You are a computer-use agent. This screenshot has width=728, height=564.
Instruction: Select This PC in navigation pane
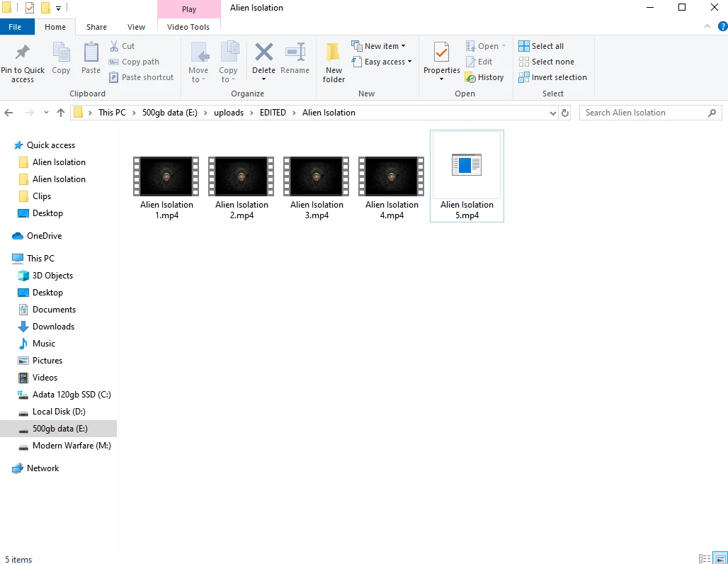33,259
